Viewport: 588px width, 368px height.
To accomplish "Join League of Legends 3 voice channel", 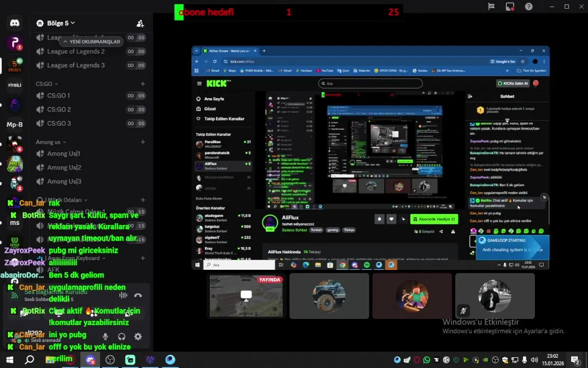I will tap(91, 65).
